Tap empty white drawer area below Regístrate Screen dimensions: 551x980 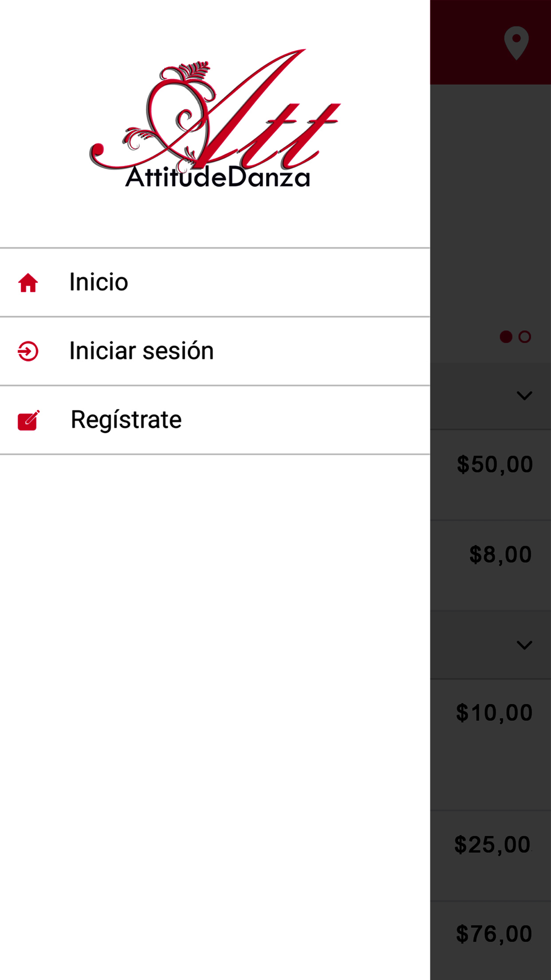(215, 717)
